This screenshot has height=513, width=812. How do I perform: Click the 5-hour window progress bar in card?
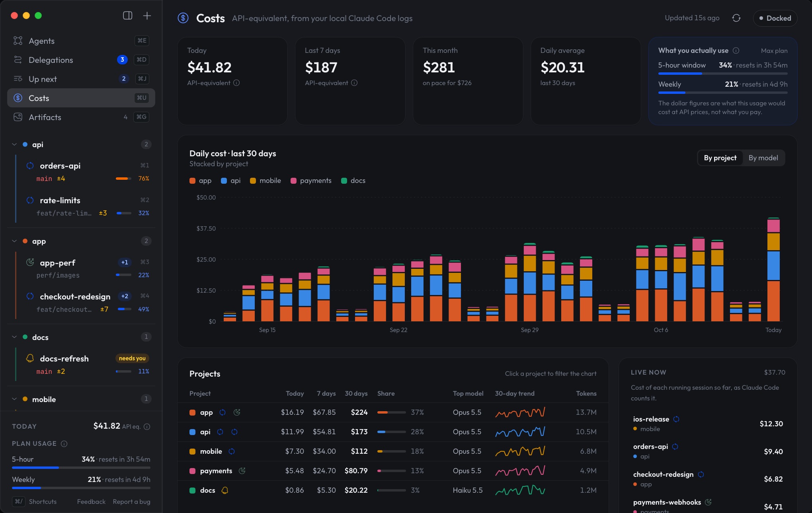pyautogui.click(x=722, y=74)
